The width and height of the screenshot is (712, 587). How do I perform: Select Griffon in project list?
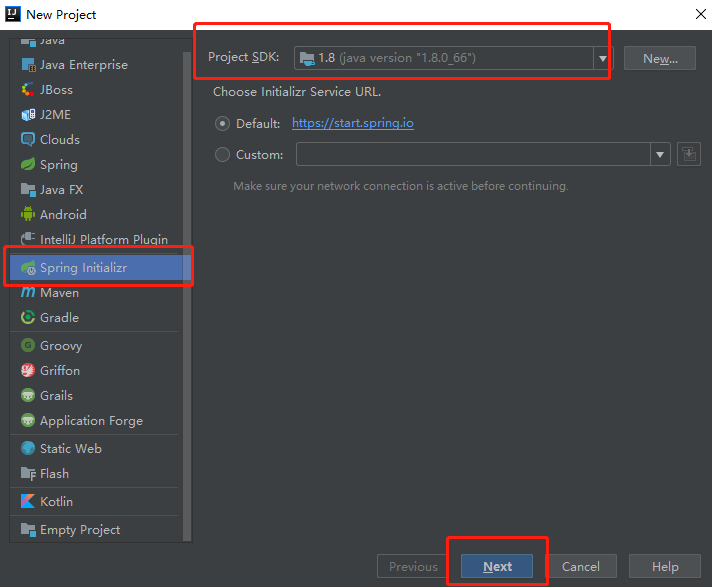(x=95, y=370)
